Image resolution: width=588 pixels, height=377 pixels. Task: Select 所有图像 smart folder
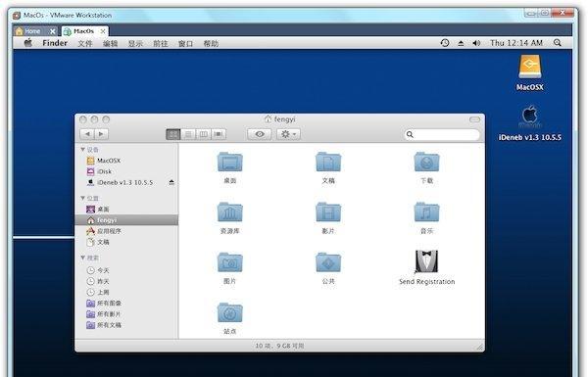point(126,304)
